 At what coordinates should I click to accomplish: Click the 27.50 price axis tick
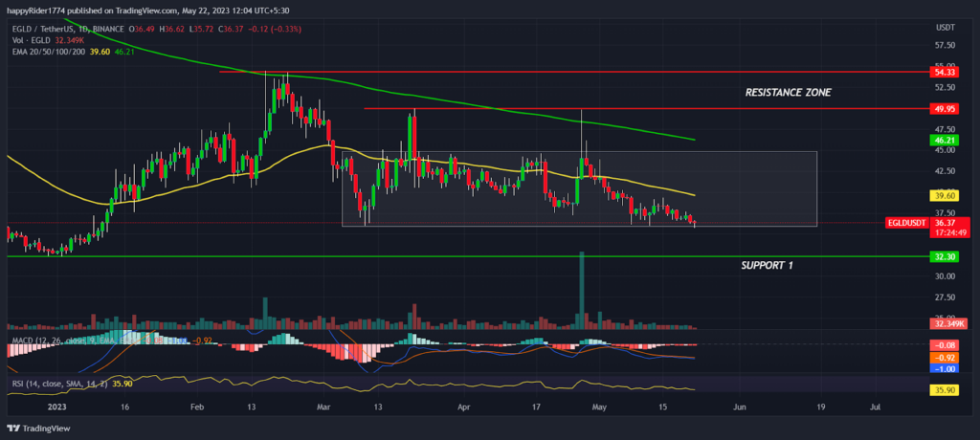944,297
